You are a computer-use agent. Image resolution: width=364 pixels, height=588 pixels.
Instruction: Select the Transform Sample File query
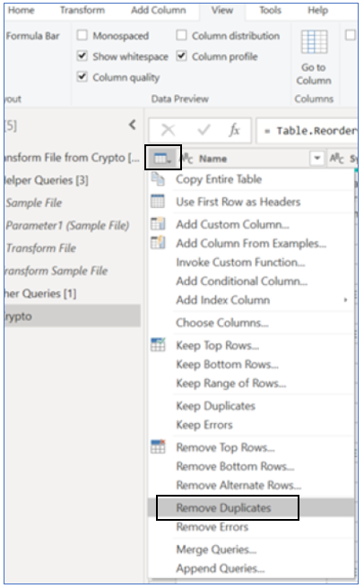coord(56,271)
